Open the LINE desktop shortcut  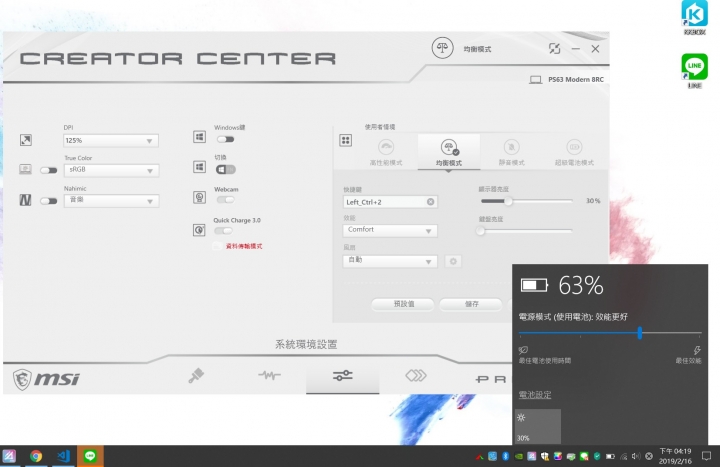(694, 71)
